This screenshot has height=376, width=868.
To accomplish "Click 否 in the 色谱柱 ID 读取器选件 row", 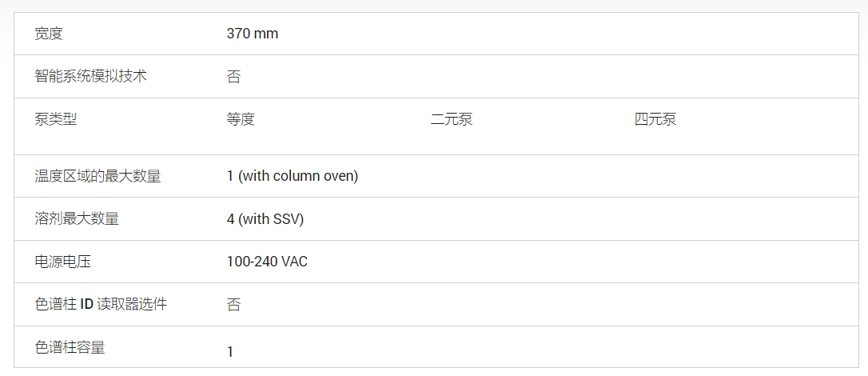I will pyautogui.click(x=233, y=305).
